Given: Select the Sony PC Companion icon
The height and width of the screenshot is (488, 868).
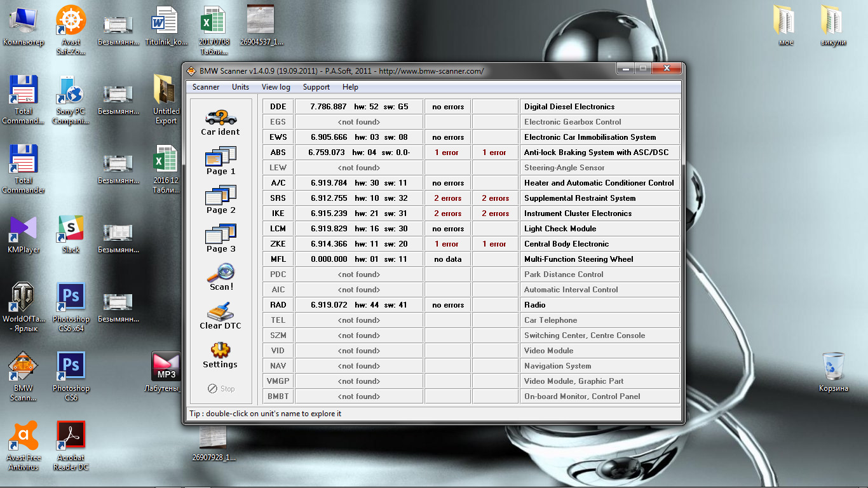Looking at the screenshot, I should 71,100.
